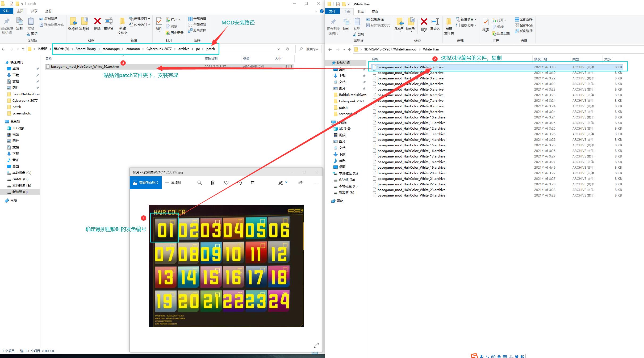Click Copy path in patch window ribbon
This screenshot has height=358, width=644.
48,19
